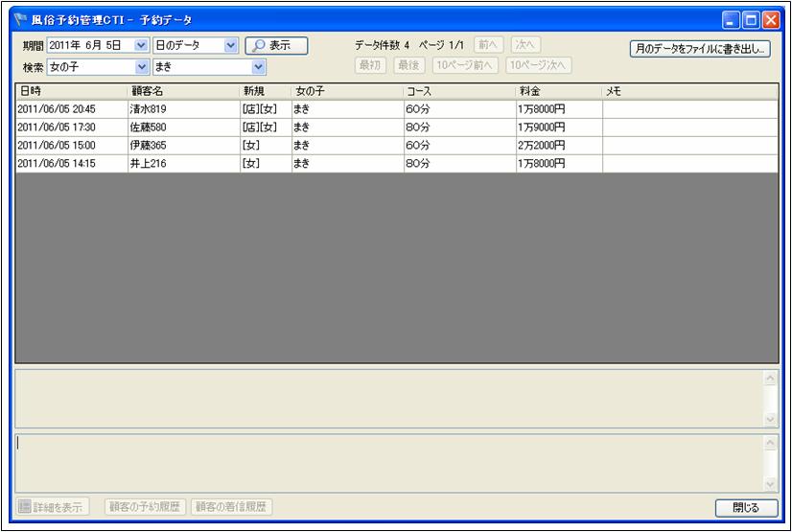
Task: Click the app icon in title bar
Action: pos(20,19)
